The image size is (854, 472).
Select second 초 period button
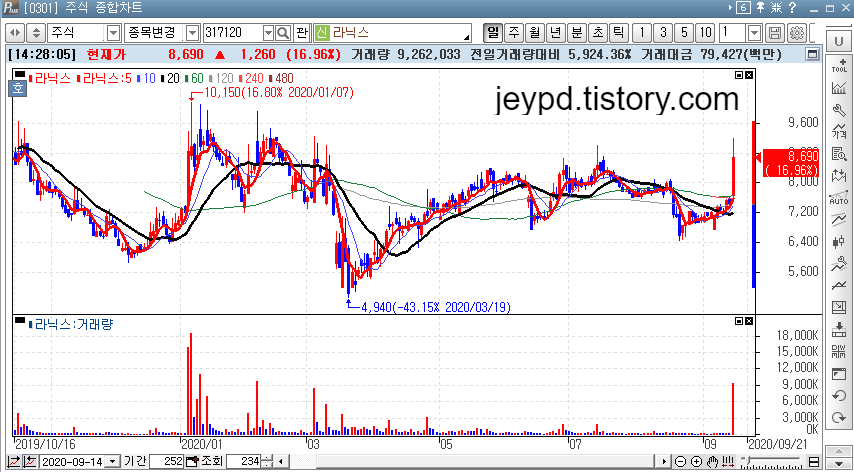click(x=597, y=33)
